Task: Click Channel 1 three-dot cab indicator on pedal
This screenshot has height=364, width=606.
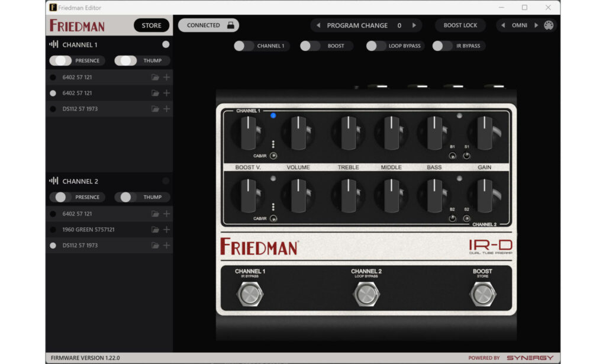Action: point(273,144)
